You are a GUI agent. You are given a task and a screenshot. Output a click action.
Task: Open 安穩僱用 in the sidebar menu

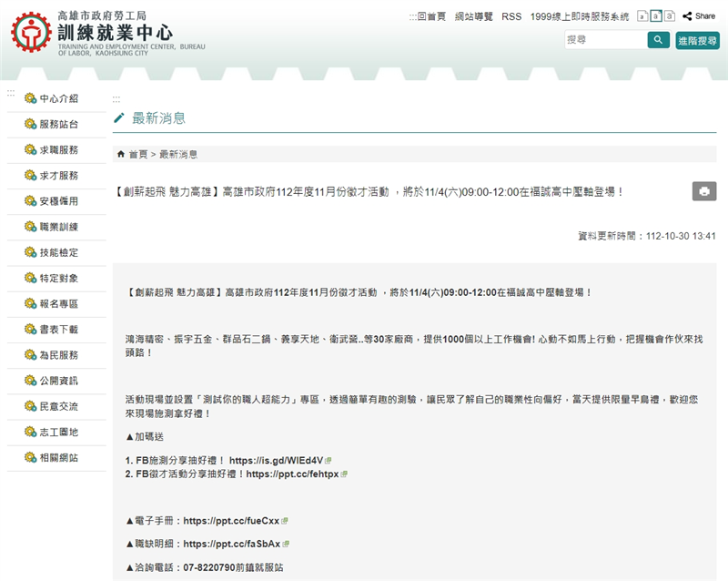[x=59, y=201]
